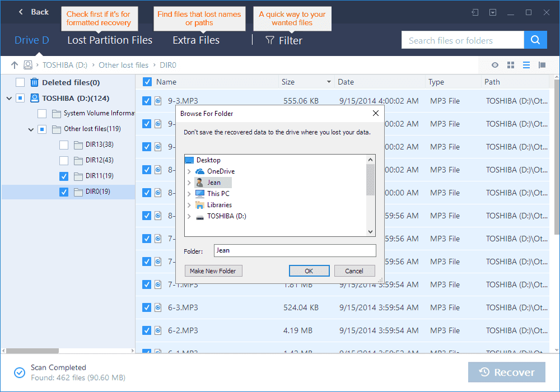Switch to list view layout
The image size is (560, 392).
pyautogui.click(x=526, y=65)
